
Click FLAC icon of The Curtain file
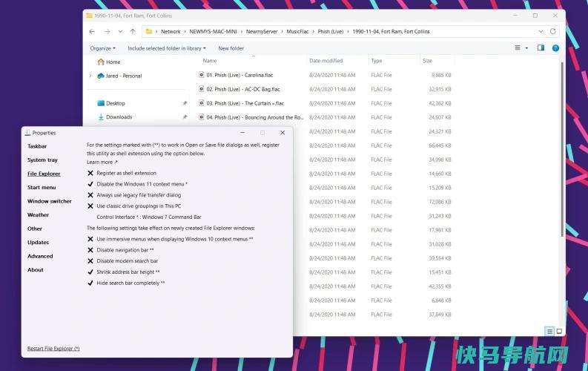click(x=201, y=103)
